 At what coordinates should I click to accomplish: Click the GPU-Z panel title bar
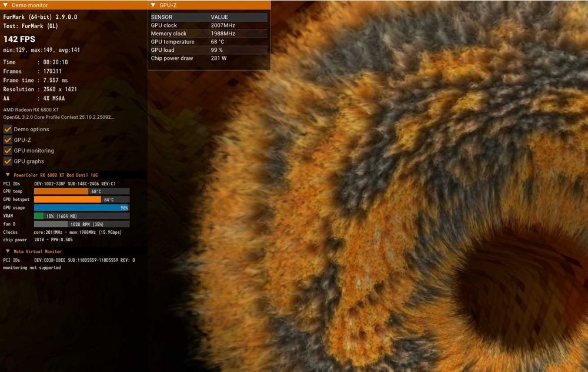pos(209,5)
